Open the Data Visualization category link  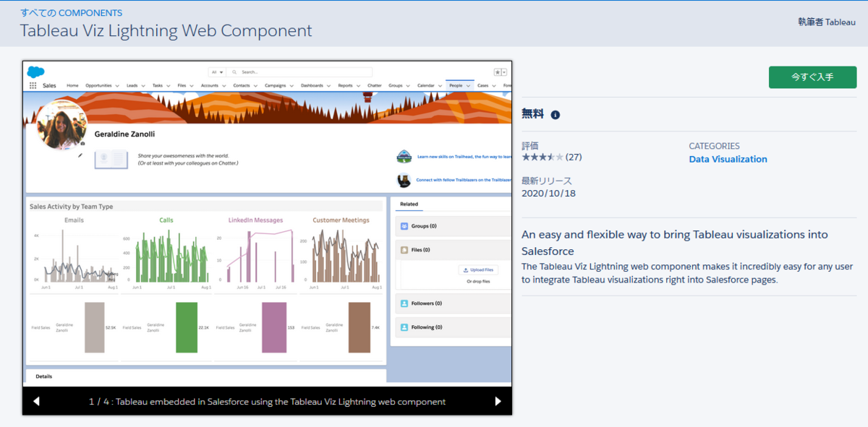(x=728, y=159)
